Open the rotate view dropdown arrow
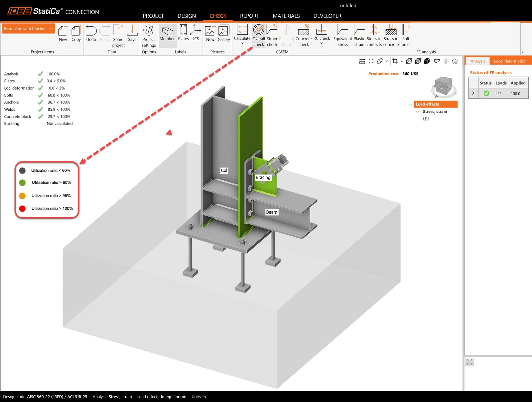 pos(386,61)
